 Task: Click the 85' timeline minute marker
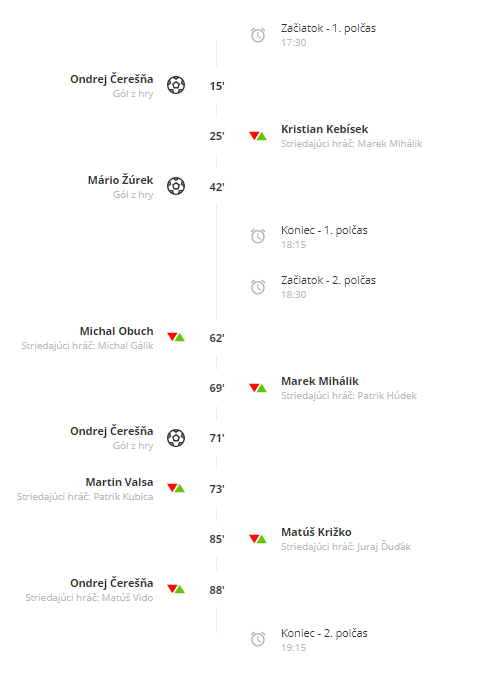pos(217,539)
